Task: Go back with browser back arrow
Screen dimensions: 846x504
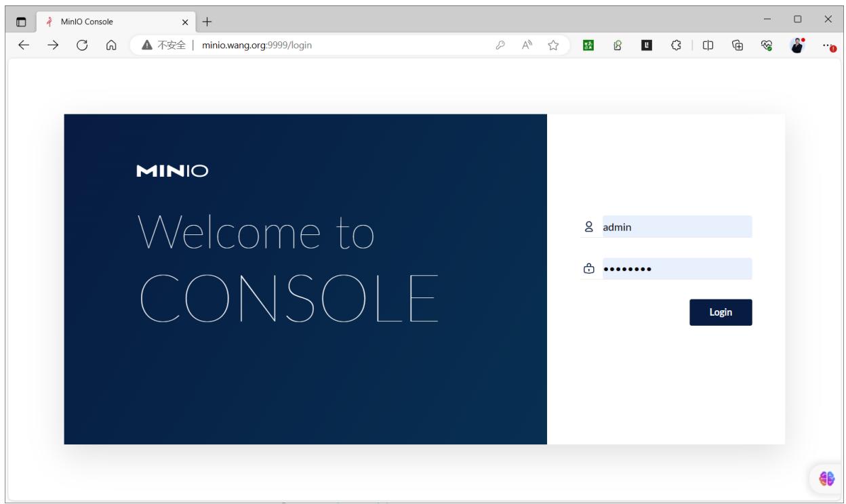Action: click(24, 45)
